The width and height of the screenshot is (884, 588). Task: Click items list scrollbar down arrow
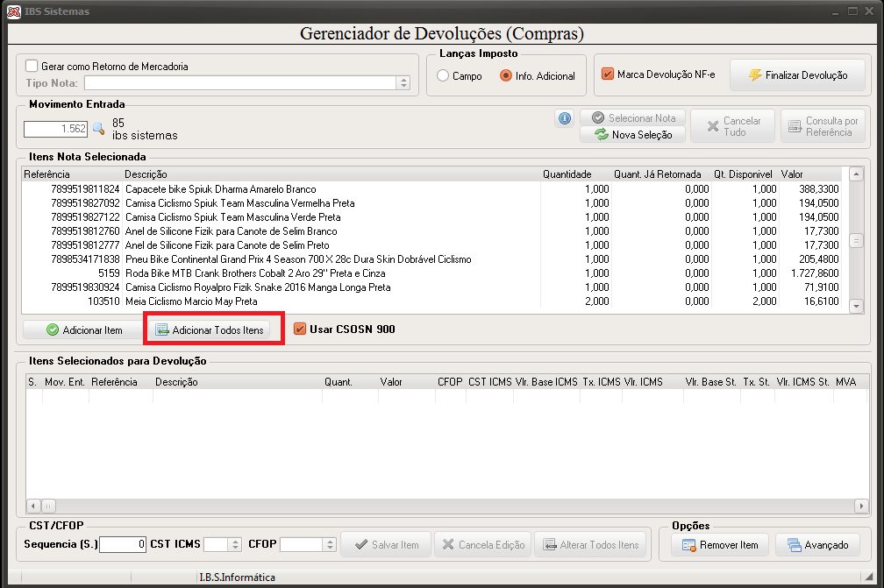click(856, 307)
